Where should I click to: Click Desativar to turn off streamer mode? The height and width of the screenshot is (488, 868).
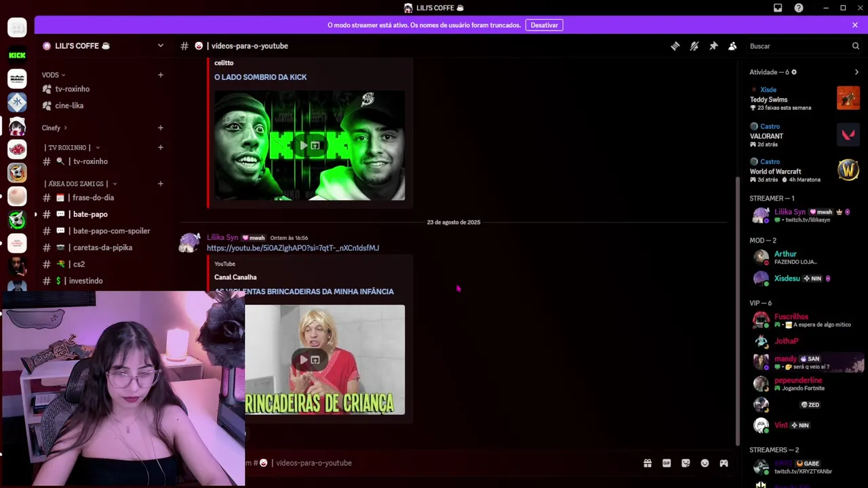click(544, 25)
